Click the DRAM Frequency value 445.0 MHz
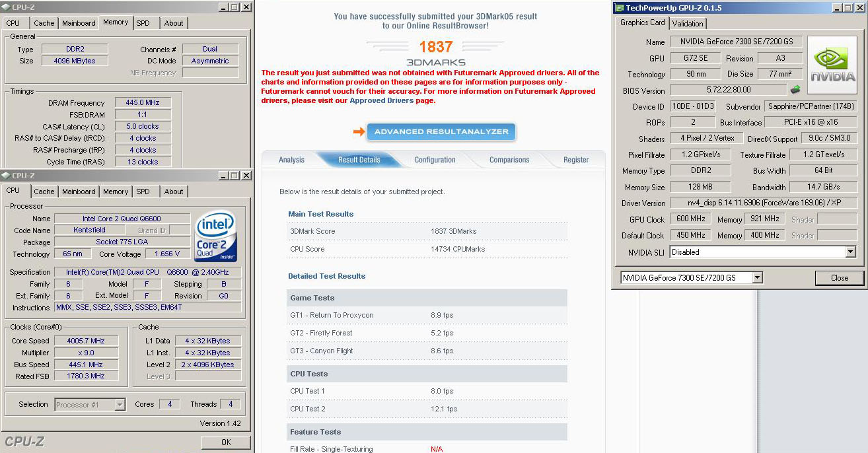The width and height of the screenshot is (868, 453). click(143, 103)
